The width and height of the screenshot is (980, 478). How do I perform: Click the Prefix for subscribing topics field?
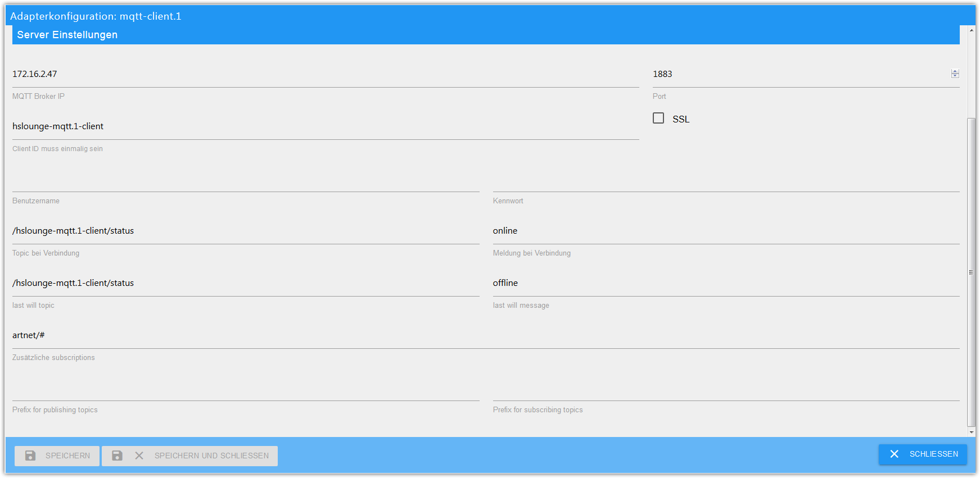tap(726, 388)
